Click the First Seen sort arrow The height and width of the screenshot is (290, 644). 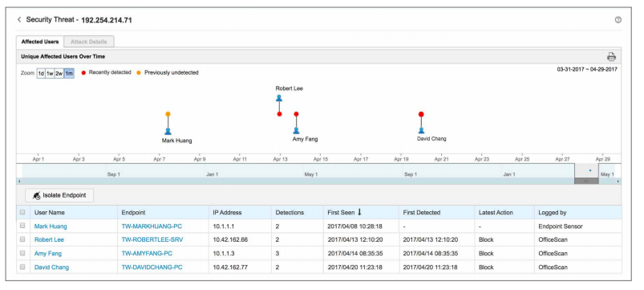(359, 212)
